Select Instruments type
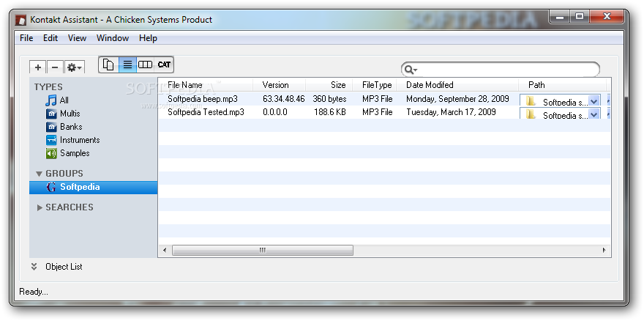644x321 pixels. [80, 140]
